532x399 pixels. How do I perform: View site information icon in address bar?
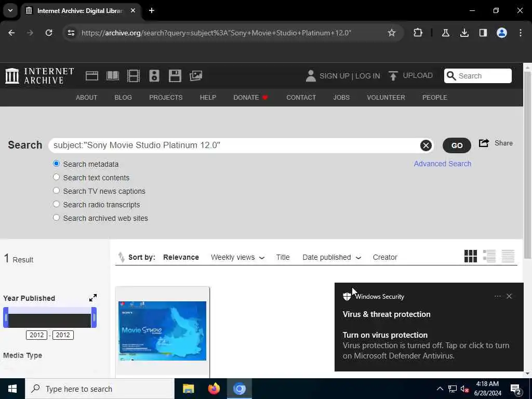coord(71,33)
